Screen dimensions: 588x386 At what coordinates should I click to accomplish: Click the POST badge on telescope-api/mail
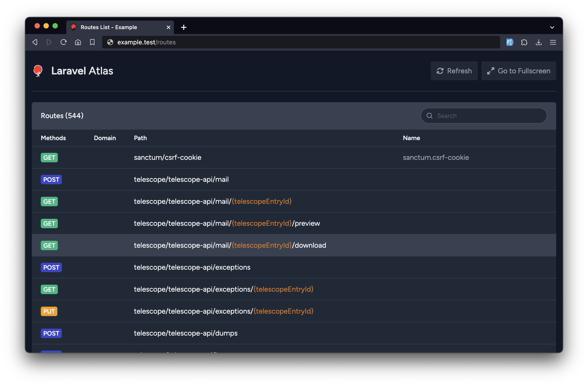[x=51, y=179]
